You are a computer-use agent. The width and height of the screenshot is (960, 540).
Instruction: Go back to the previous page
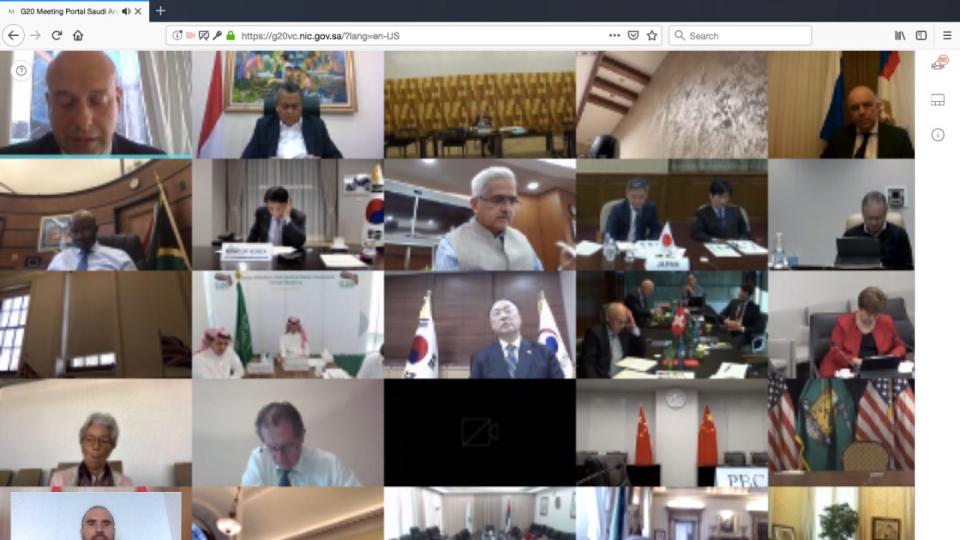pyautogui.click(x=13, y=36)
